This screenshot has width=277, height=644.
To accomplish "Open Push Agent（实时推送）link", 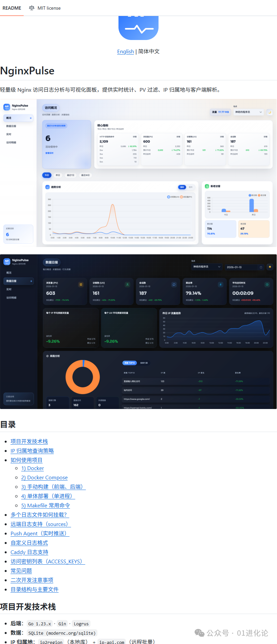I will (x=40, y=533).
